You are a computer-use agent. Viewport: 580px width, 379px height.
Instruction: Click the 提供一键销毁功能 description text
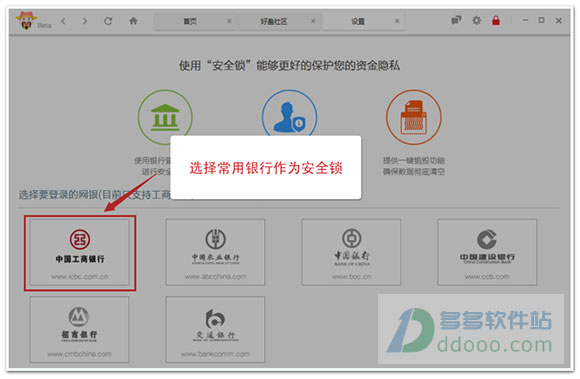[x=414, y=160]
